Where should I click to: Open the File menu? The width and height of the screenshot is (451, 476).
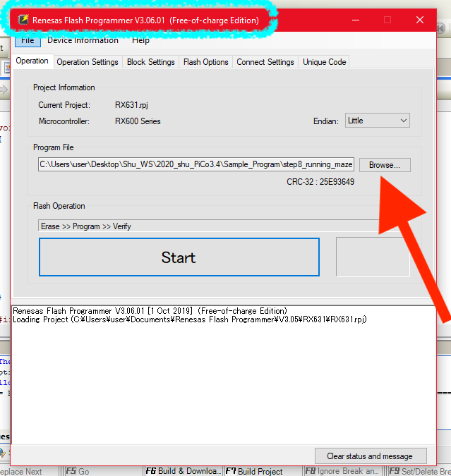click(x=28, y=40)
